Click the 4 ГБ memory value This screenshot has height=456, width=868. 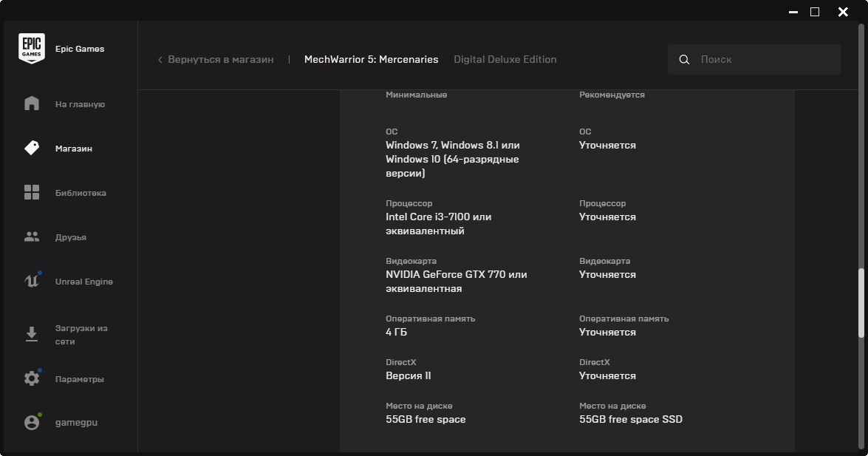pos(397,332)
